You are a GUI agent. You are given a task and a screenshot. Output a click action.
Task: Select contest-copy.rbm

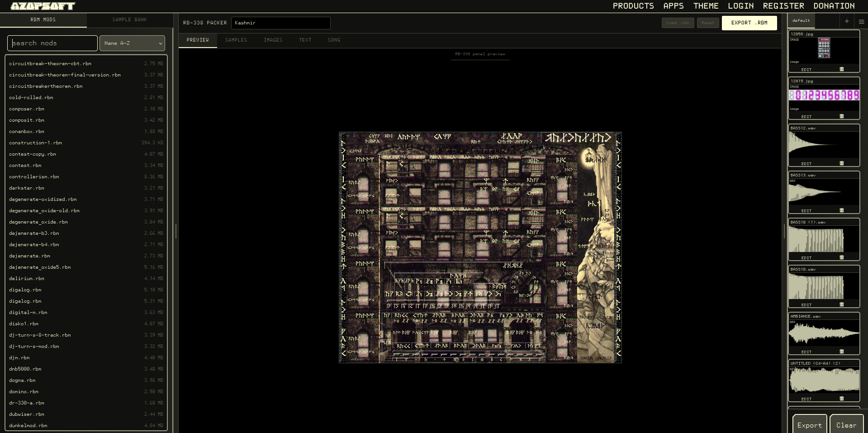coord(86,154)
